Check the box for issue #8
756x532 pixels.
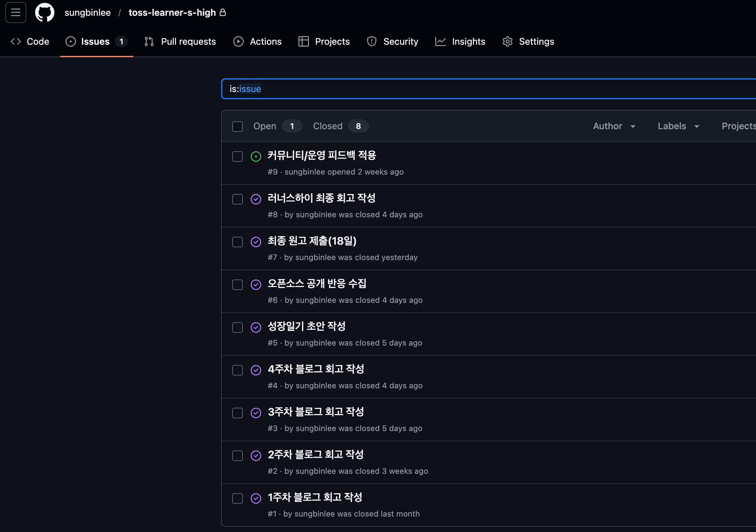[238, 199]
